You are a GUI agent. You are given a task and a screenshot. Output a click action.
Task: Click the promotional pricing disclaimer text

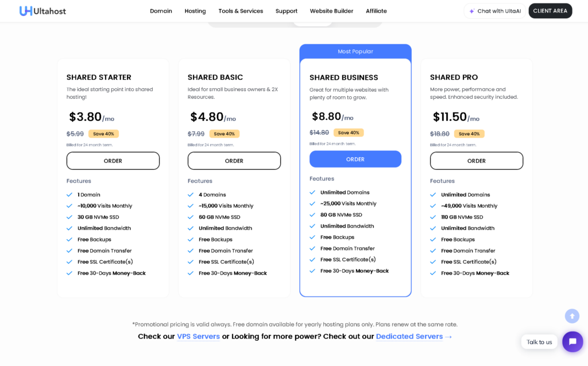click(x=295, y=325)
